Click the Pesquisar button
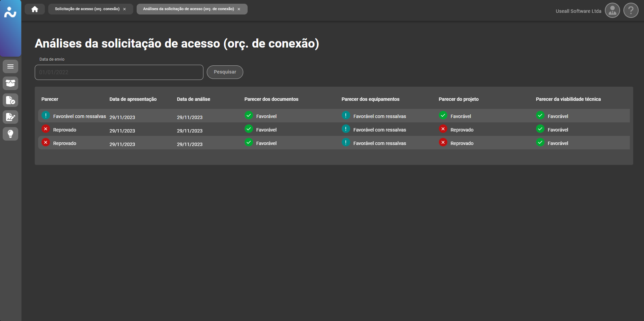Screen dimensions: 644x321 [225, 72]
